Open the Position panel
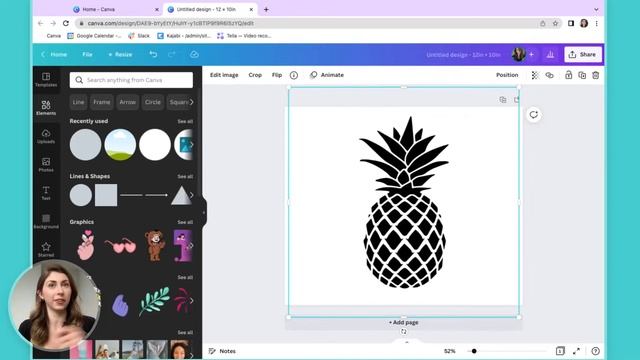The width and height of the screenshot is (640, 360). [507, 75]
